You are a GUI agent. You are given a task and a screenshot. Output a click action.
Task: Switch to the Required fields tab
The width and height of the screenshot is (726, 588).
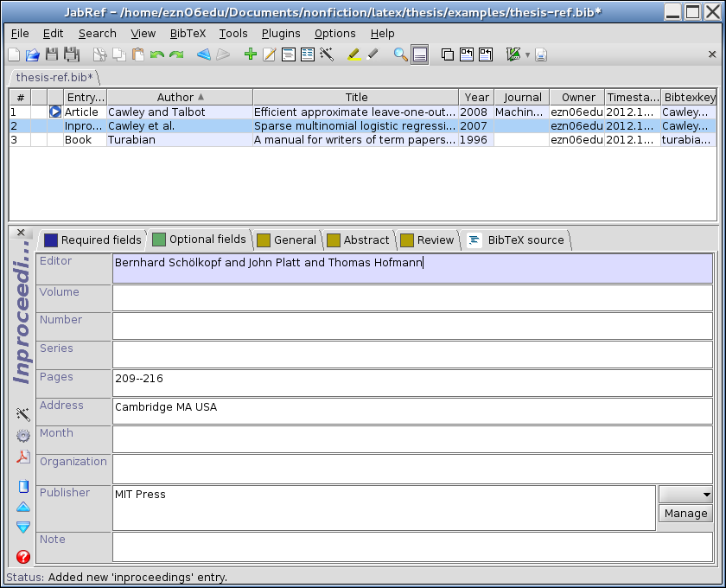[92, 240]
